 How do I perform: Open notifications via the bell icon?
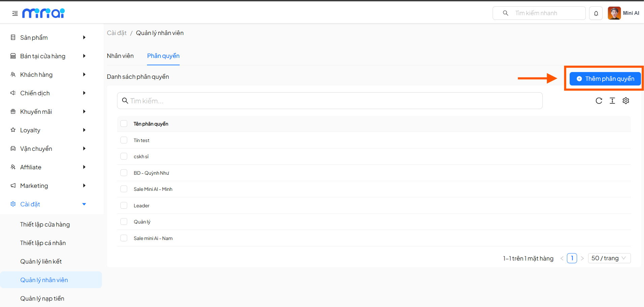coord(596,13)
